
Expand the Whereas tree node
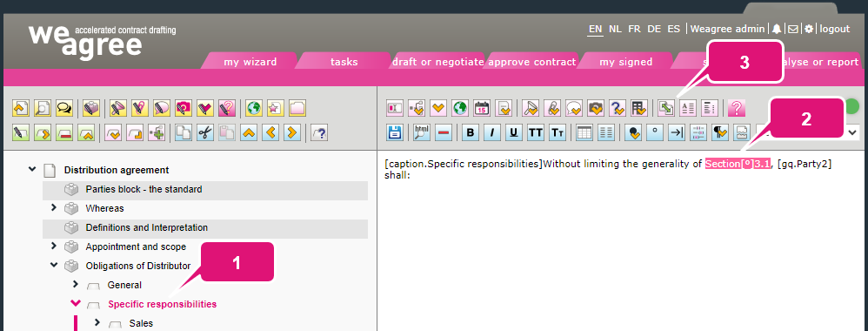(54, 208)
